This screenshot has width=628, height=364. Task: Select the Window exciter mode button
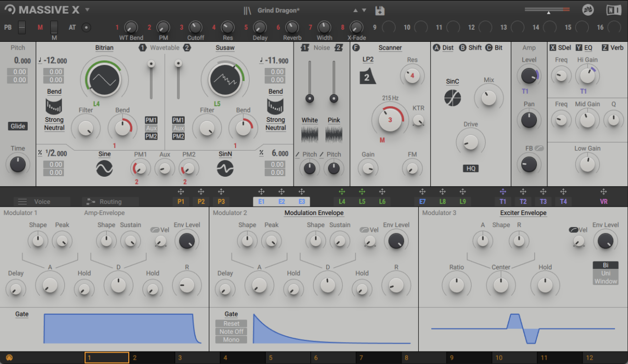[605, 281]
